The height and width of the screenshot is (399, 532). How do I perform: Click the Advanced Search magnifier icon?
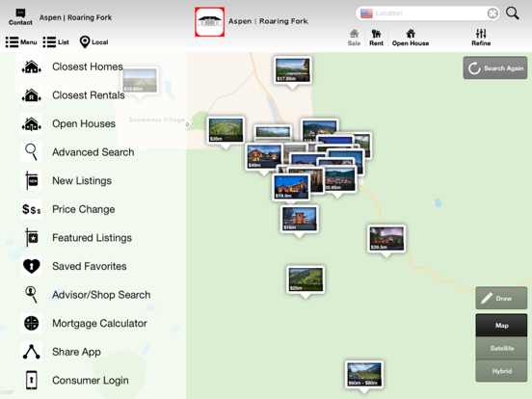coord(32,152)
